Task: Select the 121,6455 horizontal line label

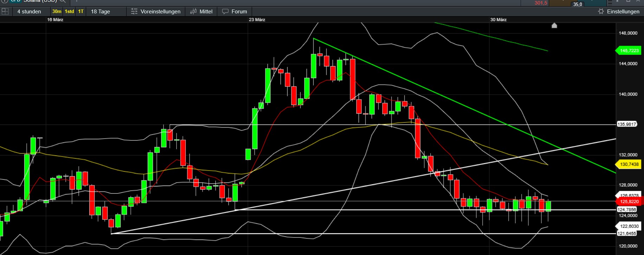Action: coord(627,234)
